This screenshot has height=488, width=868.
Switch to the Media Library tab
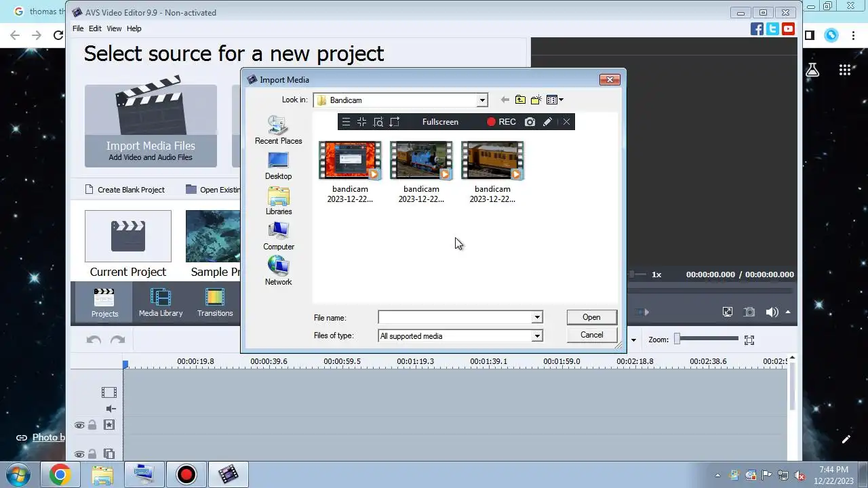coord(161,302)
